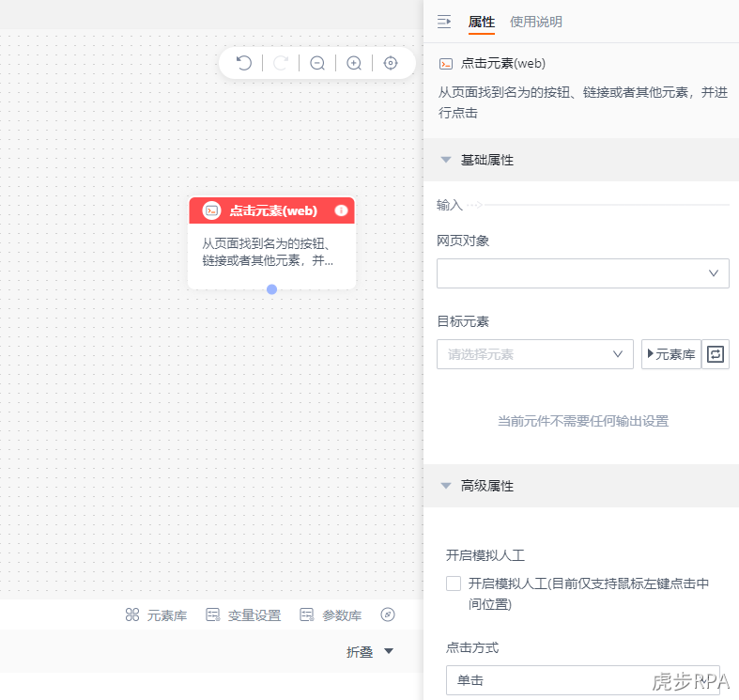
Task: Collapse the 高级属性 section
Action: click(x=446, y=486)
